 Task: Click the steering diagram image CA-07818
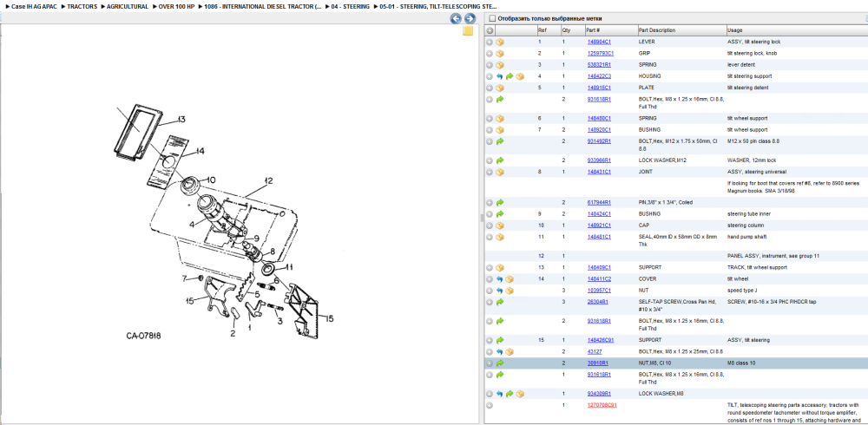point(226,221)
